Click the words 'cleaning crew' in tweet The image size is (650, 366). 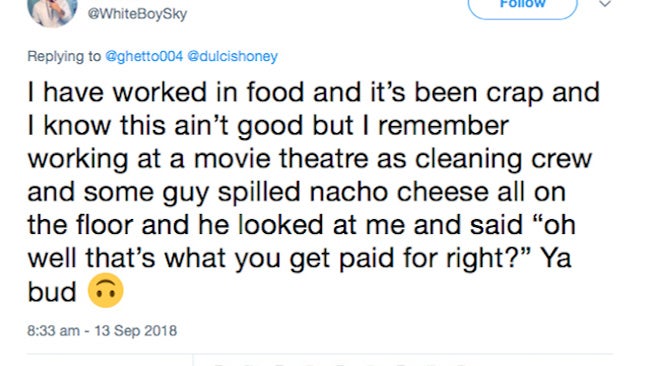(x=503, y=159)
